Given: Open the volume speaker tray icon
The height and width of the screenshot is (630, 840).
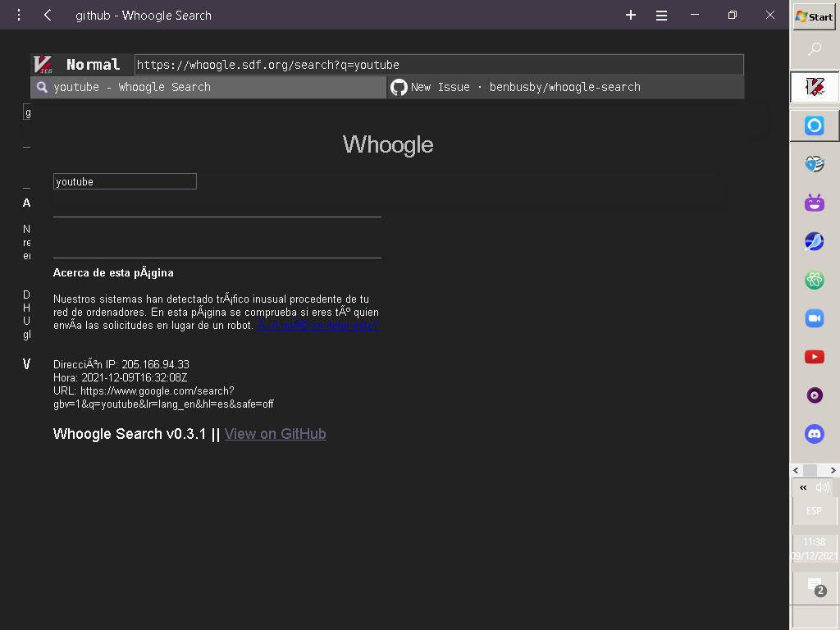Looking at the screenshot, I should 823,487.
